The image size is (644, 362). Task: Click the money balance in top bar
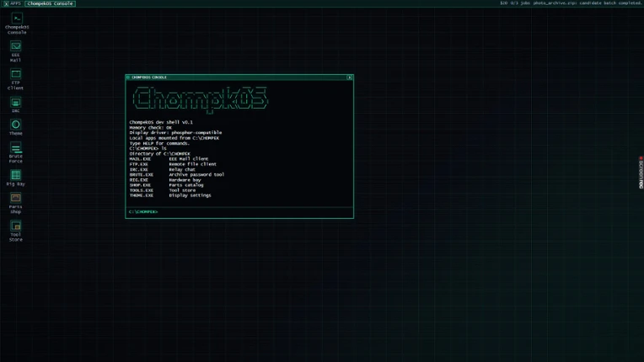pyautogui.click(x=503, y=3)
